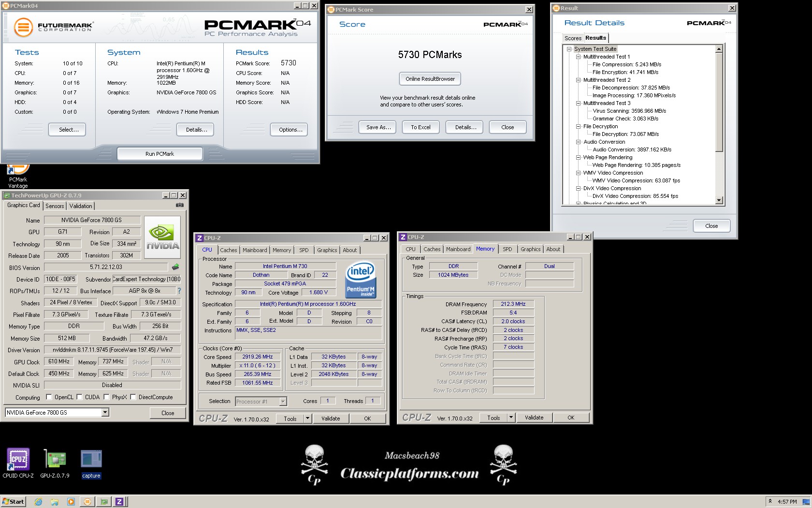Image resolution: width=812 pixels, height=508 pixels.
Task: Click the Internet Explorer taskbar icon
Action: [39, 502]
